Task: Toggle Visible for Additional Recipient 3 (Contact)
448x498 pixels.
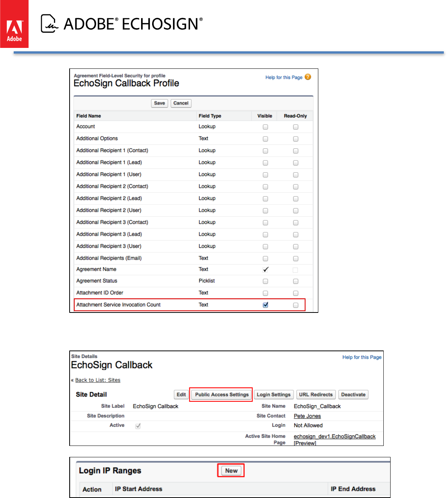Action: point(265,223)
